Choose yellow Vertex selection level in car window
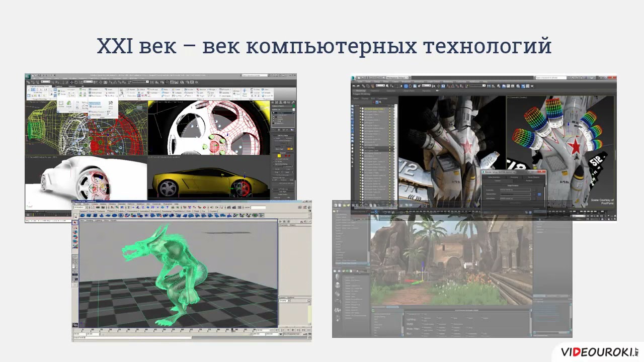The width and height of the screenshot is (644, 362). (x=279, y=156)
